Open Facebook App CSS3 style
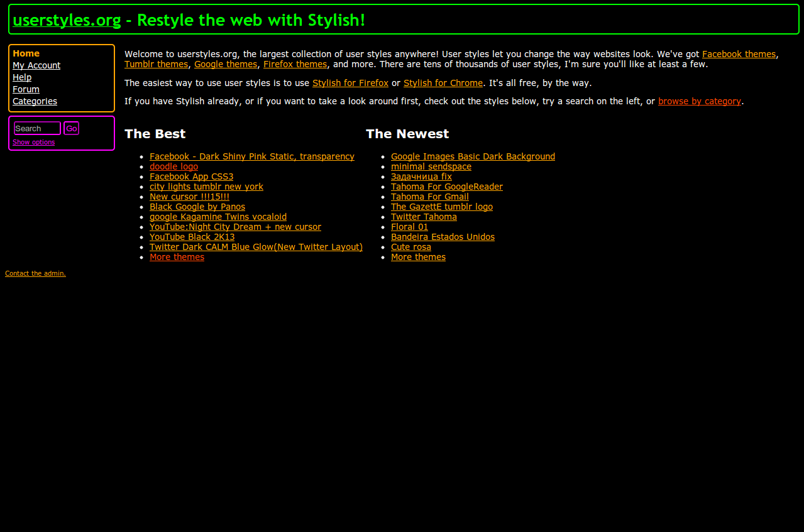The width and height of the screenshot is (804, 532). click(191, 176)
